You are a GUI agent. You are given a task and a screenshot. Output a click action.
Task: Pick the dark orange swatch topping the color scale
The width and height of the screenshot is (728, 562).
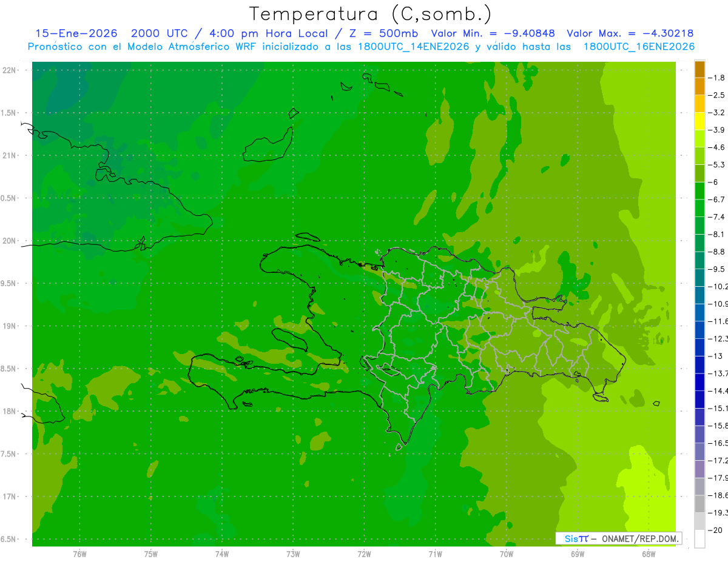click(x=699, y=69)
